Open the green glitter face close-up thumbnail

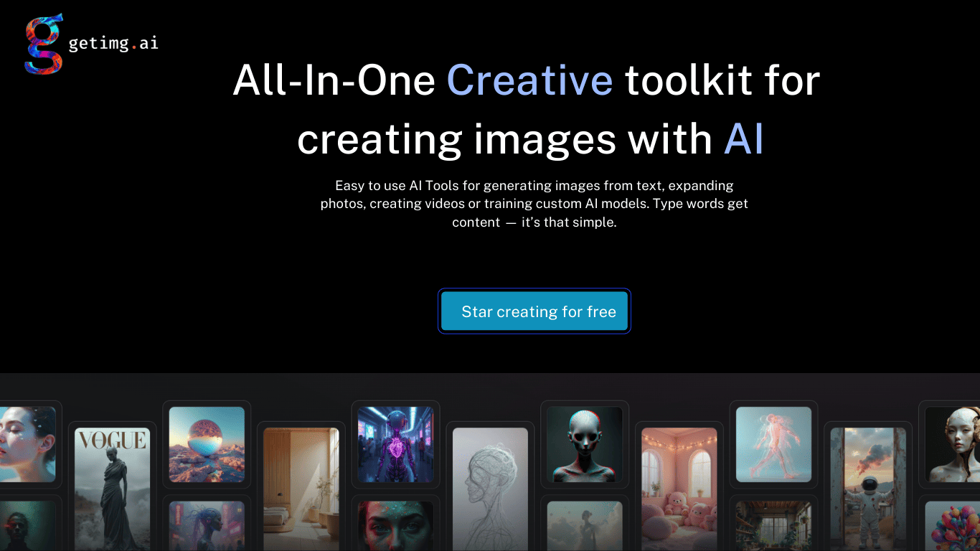(395, 526)
